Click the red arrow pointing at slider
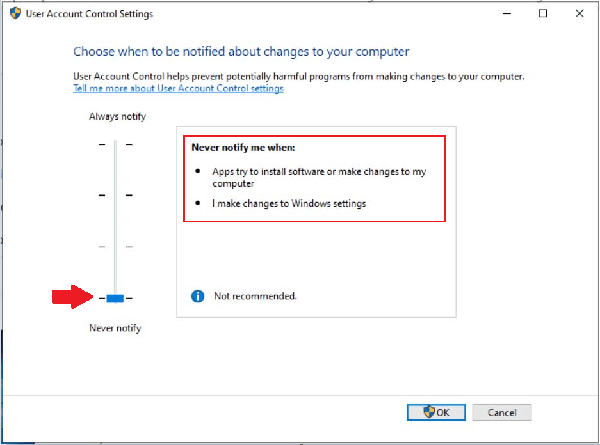 click(72, 297)
